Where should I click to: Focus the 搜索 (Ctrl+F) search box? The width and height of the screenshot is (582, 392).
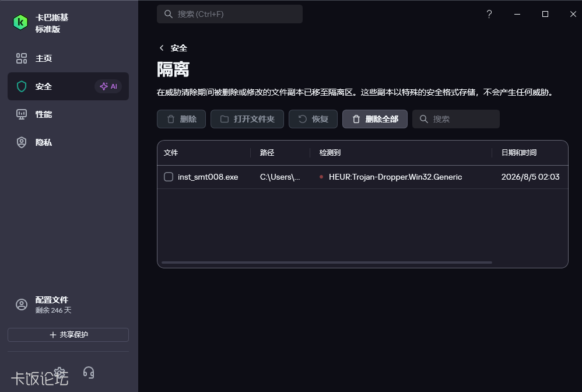[x=230, y=14]
